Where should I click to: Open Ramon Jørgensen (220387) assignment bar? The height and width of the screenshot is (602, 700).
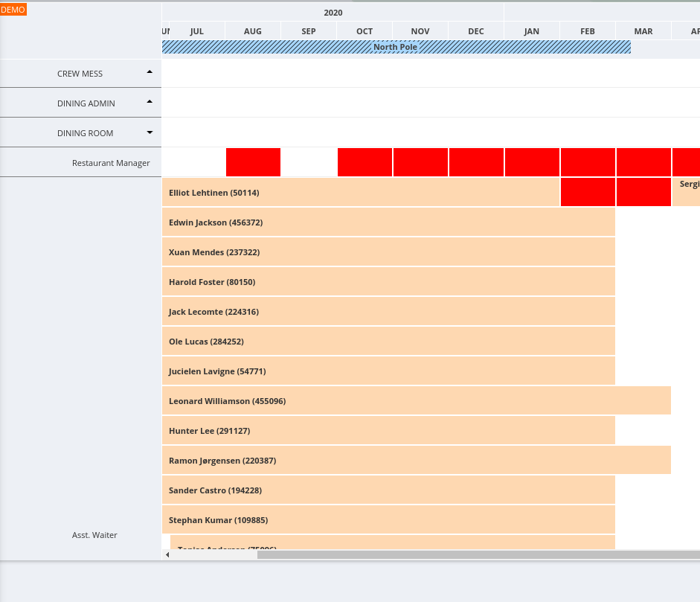pyautogui.click(x=417, y=460)
